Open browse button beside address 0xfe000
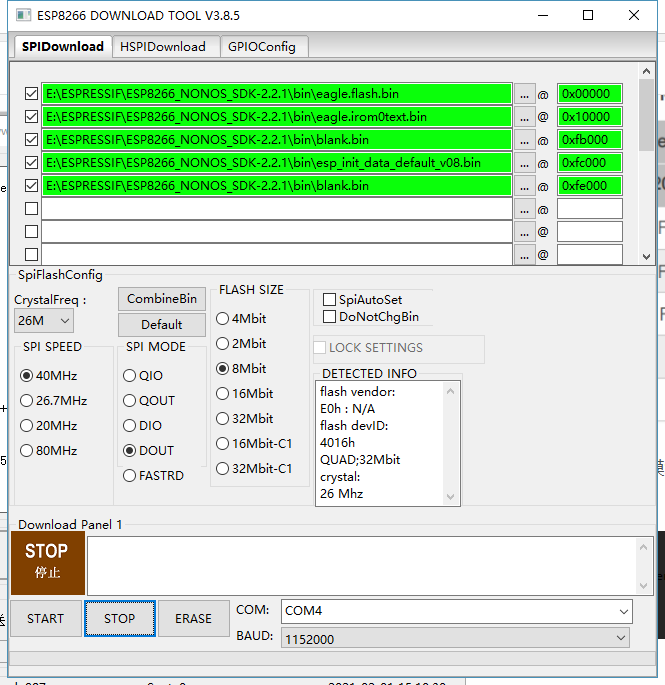The height and width of the screenshot is (685, 665). point(524,186)
